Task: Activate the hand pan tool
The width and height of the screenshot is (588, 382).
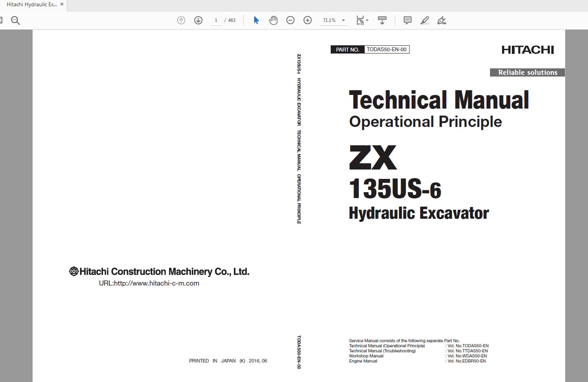Action: 273,20
